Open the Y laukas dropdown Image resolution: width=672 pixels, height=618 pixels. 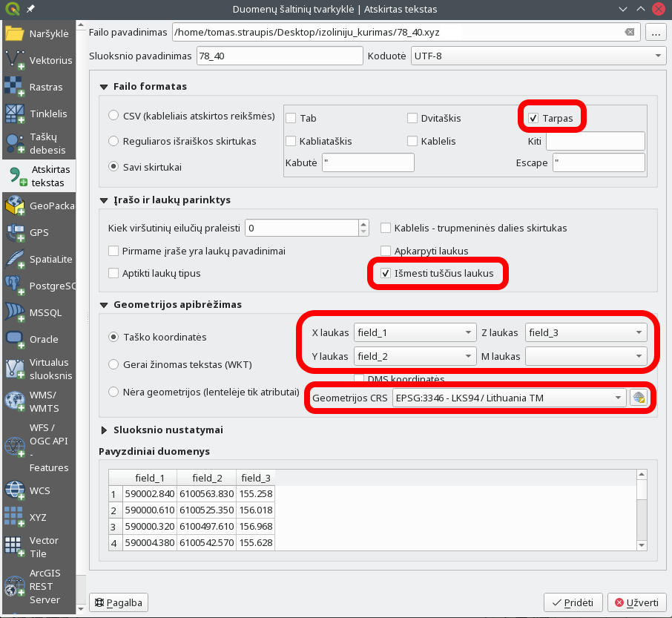pos(415,356)
